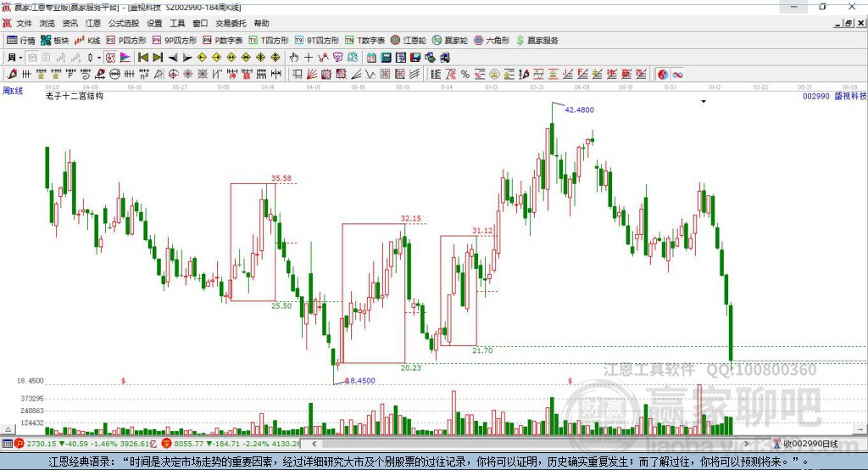Click the volume pane up-triangle collapse button
Screen dimensions: 868x470
coord(8,429)
